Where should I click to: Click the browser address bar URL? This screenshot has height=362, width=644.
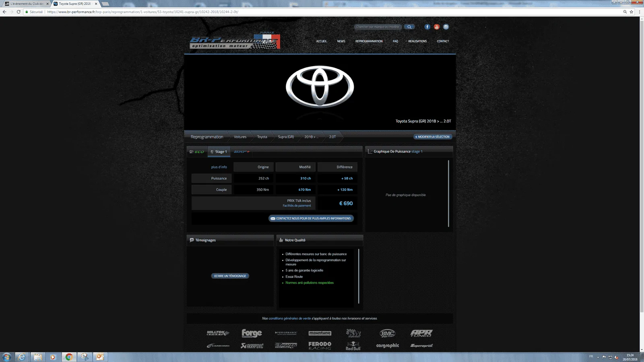[142, 12]
